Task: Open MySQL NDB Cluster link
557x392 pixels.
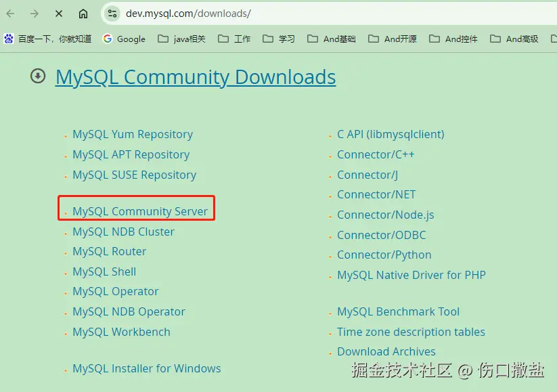Action: [123, 232]
